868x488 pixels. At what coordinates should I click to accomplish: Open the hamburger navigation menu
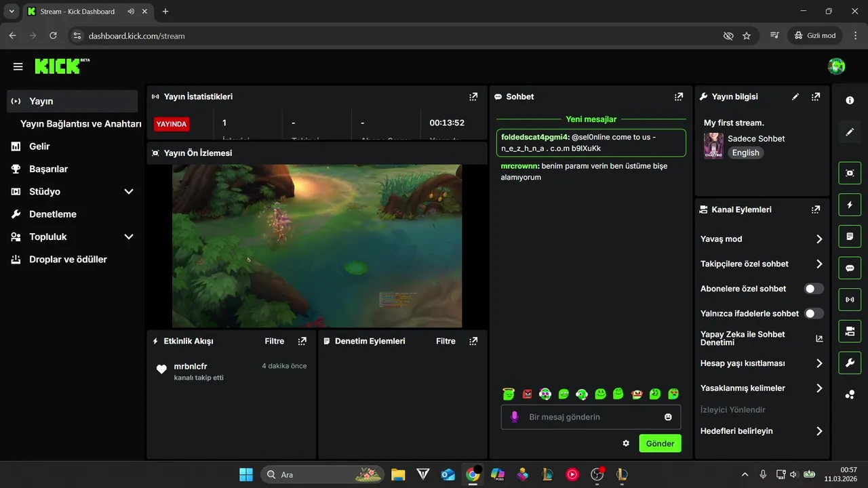point(18,66)
